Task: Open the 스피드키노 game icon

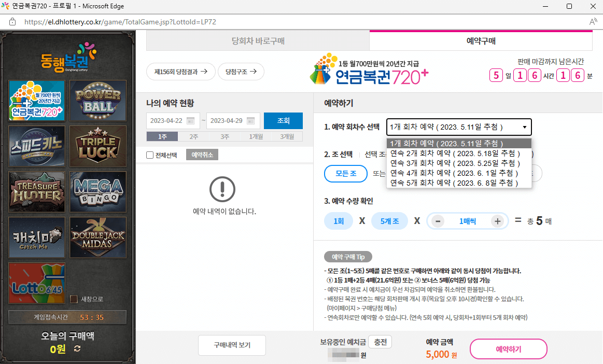Action: (37, 146)
